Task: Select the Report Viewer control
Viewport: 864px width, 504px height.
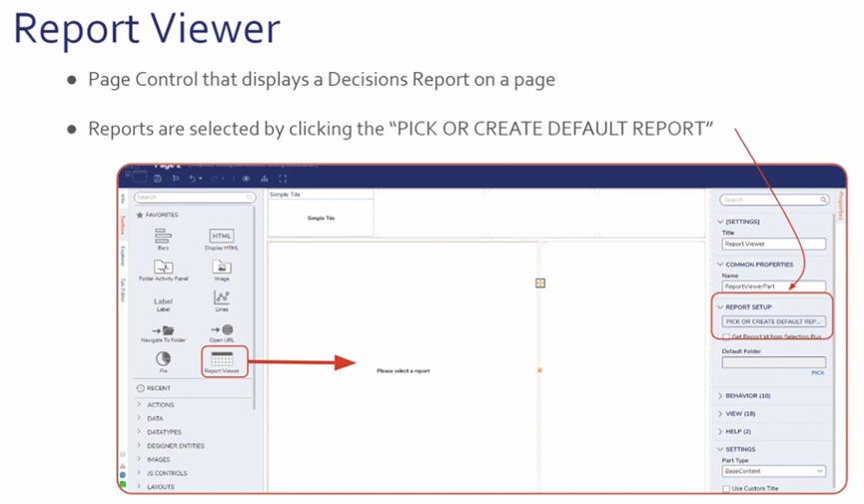Action: [222, 362]
